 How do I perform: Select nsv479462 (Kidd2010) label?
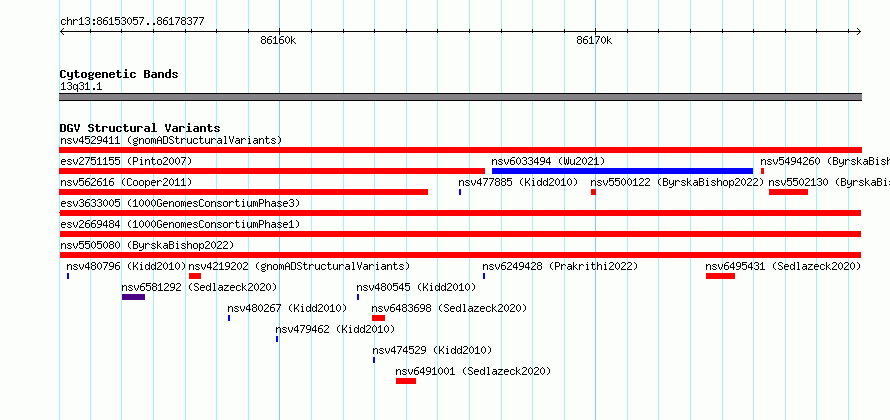pyautogui.click(x=335, y=330)
